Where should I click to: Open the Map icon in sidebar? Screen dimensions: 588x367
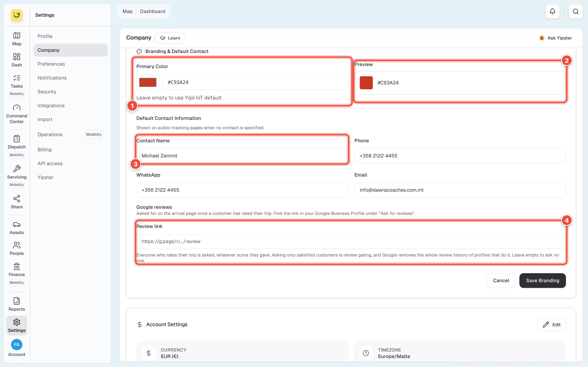(17, 35)
